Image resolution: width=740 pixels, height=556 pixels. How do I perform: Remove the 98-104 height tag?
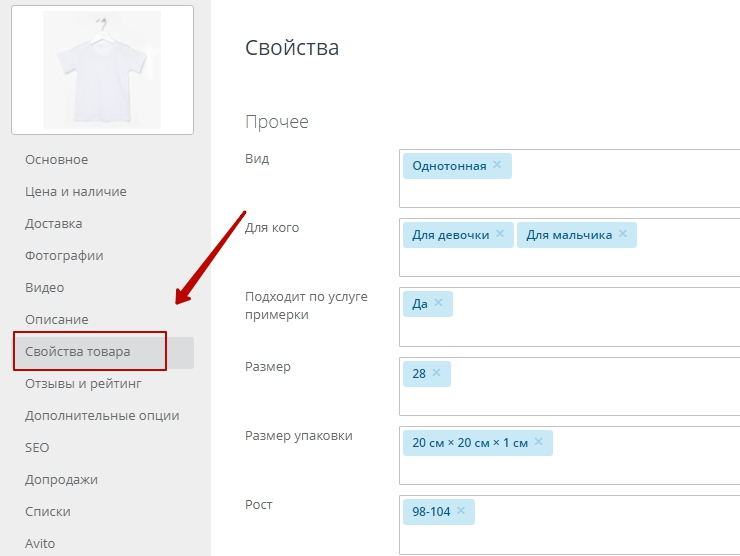(461, 511)
